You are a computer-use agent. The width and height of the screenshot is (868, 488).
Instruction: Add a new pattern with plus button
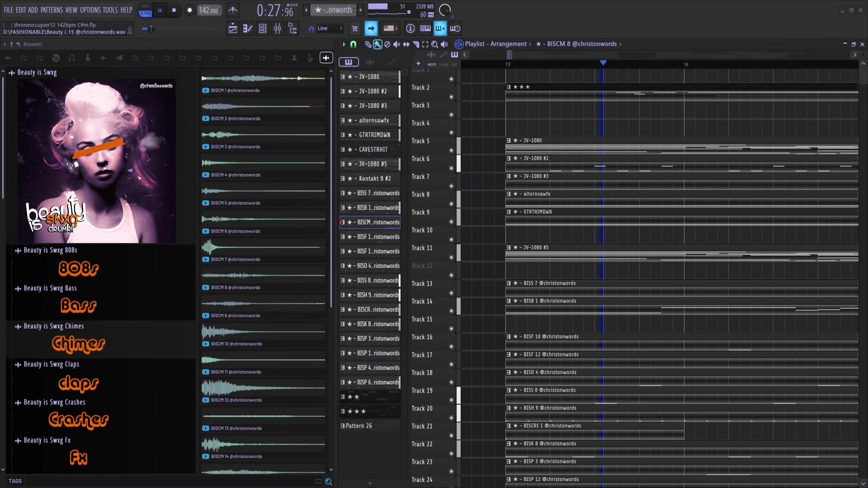click(360, 10)
